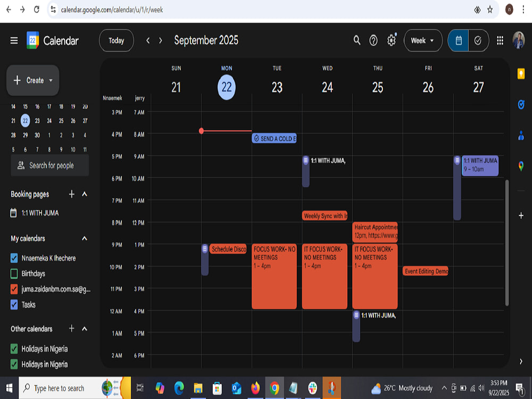The image size is (532, 399).
Task: Add other calendars plus icon
Action: (x=72, y=328)
